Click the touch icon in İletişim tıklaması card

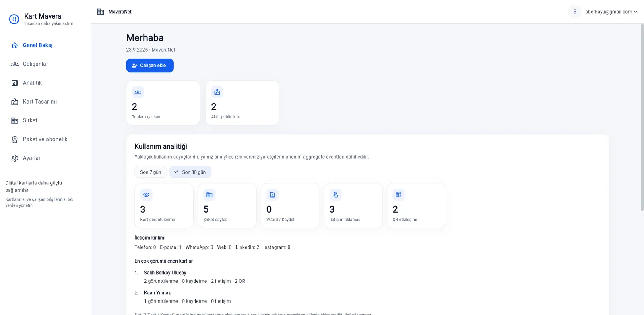tap(336, 195)
